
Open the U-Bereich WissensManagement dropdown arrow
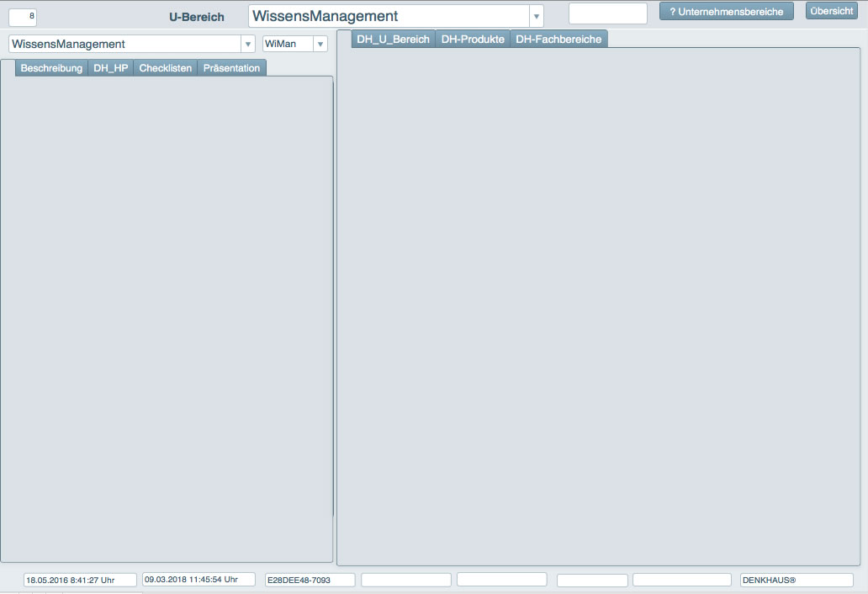coord(536,17)
